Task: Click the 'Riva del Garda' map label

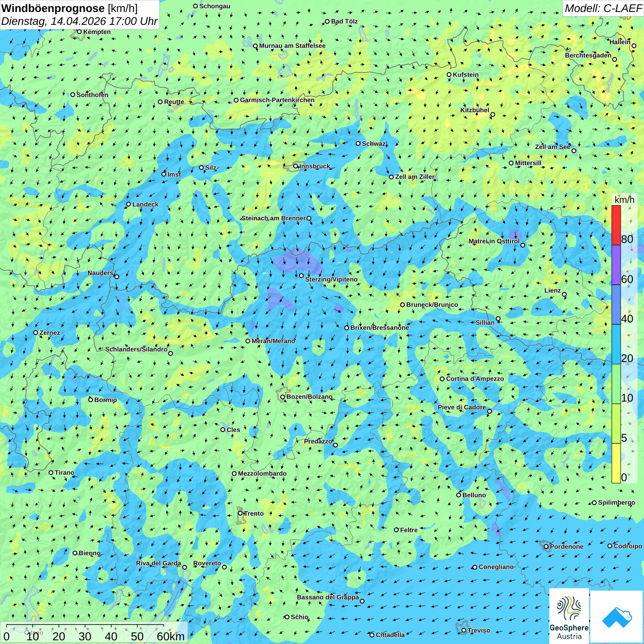Action: (x=158, y=563)
